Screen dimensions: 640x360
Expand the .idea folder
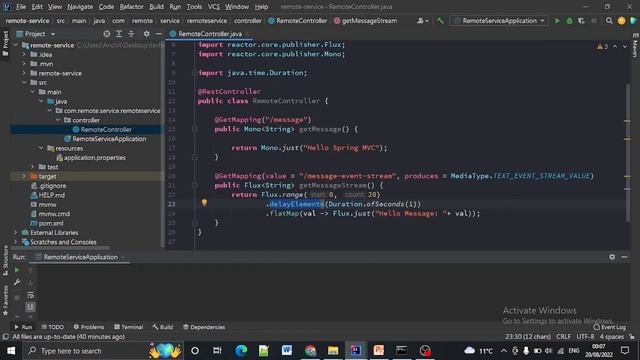[24, 54]
